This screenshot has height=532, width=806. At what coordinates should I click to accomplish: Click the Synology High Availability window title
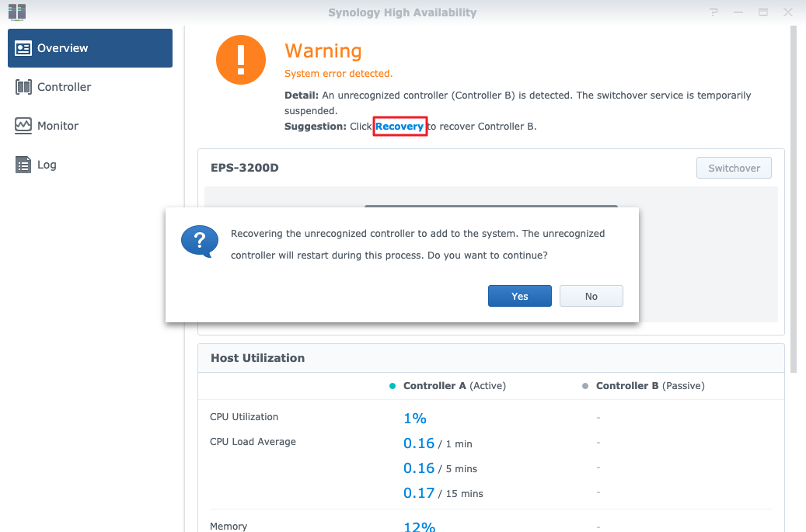click(403, 12)
